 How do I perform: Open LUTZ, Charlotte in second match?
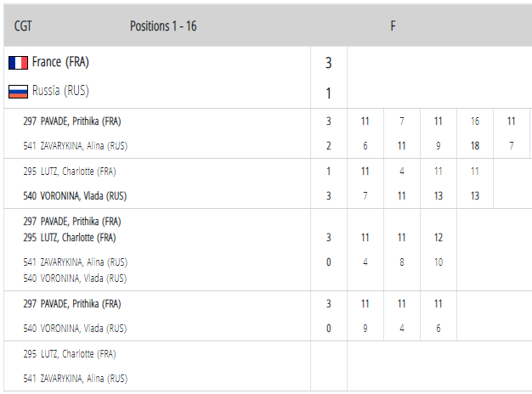pos(70,172)
